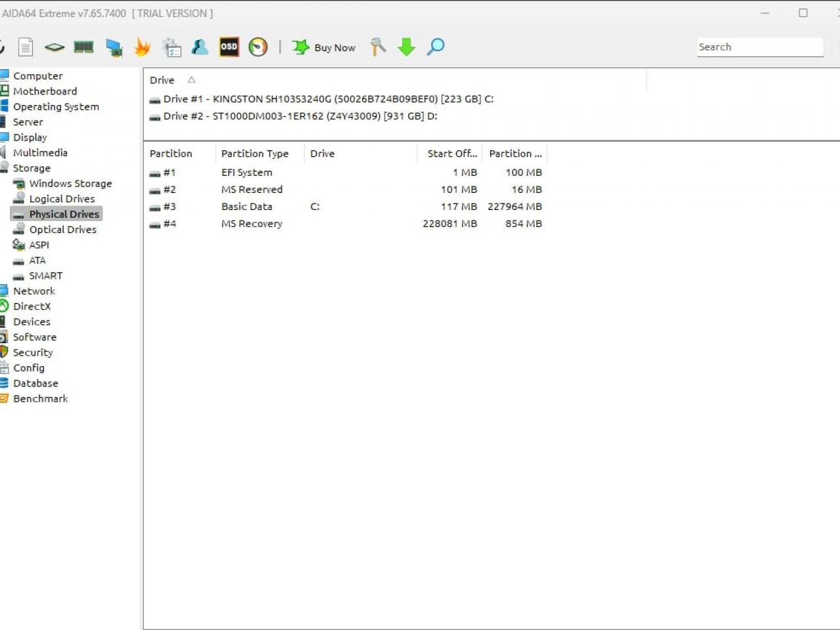
Task: Select DirectX in the sidebar tree
Action: (x=31, y=306)
